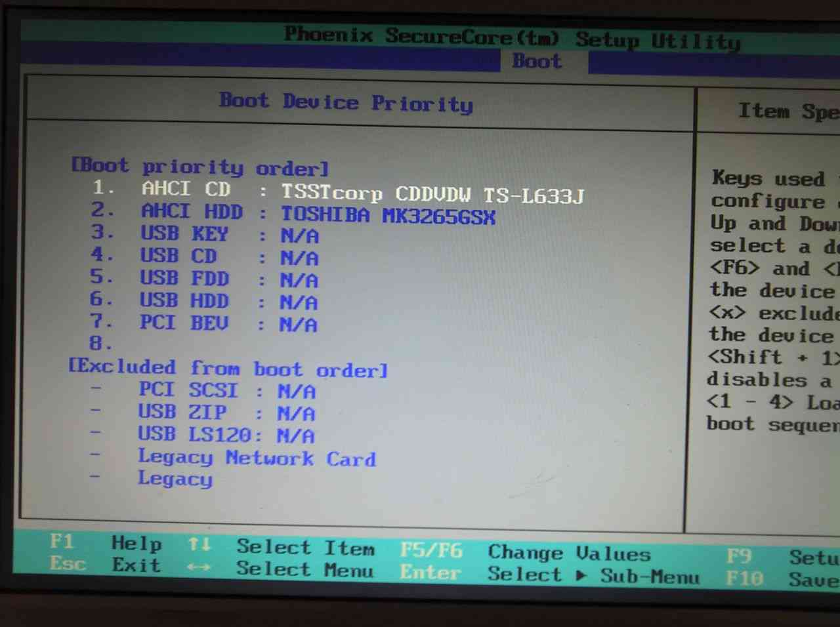Select the PCI BEV boot entry
840x627 pixels.
203,323
